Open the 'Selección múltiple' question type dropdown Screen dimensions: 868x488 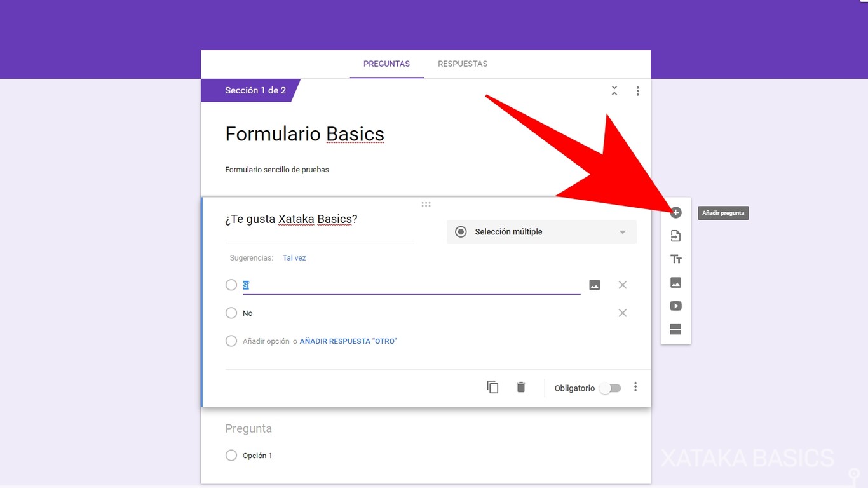[x=541, y=232]
